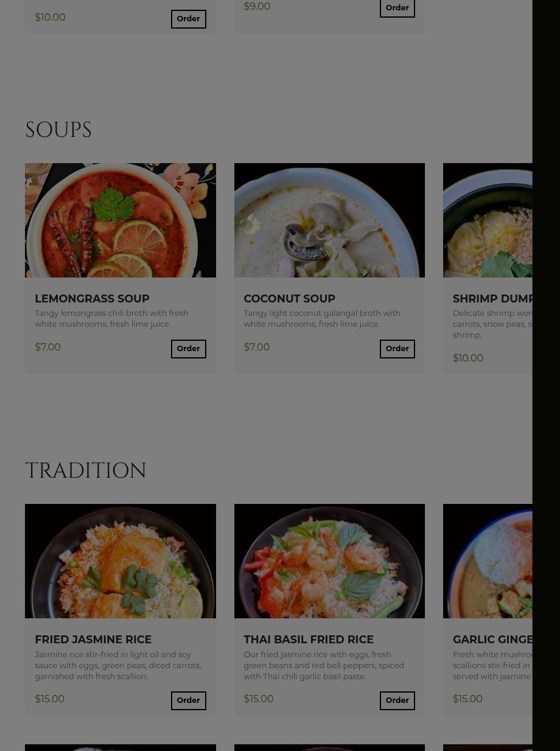Screen dimensions: 560x751
Task: Click the Thai Basil Fried Rice title
Action: 309,640
